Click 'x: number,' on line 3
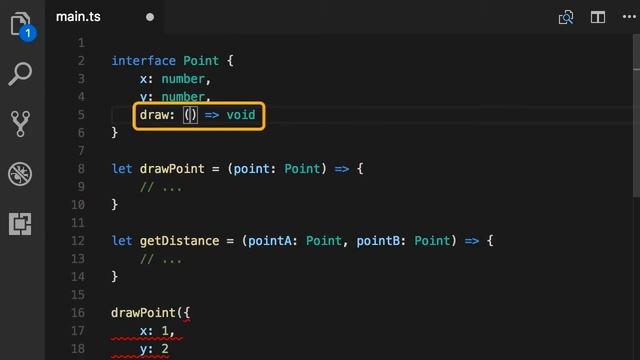 175,79
